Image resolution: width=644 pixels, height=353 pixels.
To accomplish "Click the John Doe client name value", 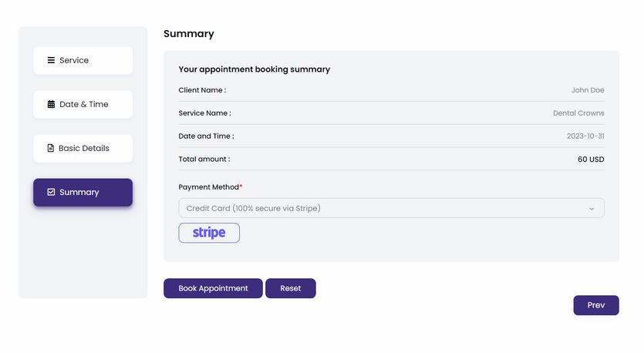I will (588, 90).
